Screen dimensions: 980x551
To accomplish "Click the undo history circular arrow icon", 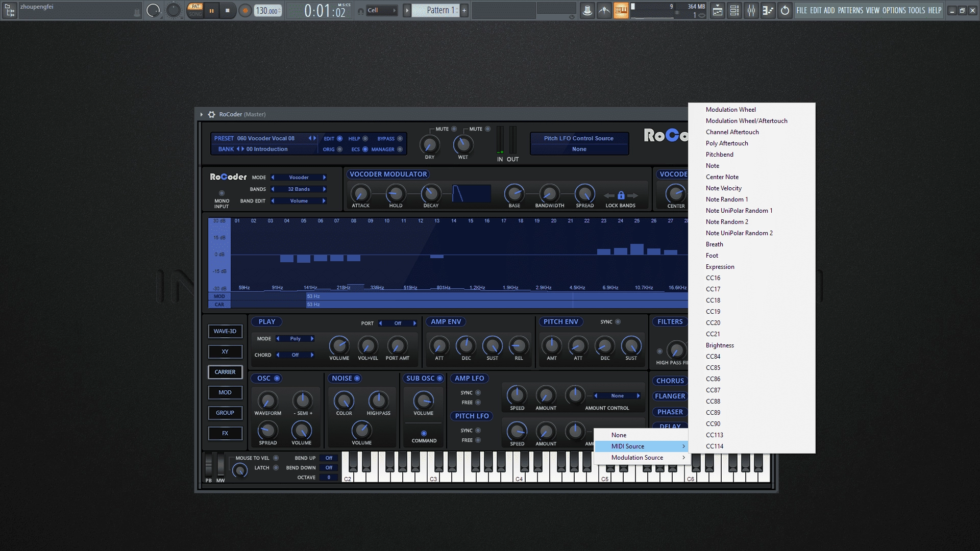I will 785,10.
